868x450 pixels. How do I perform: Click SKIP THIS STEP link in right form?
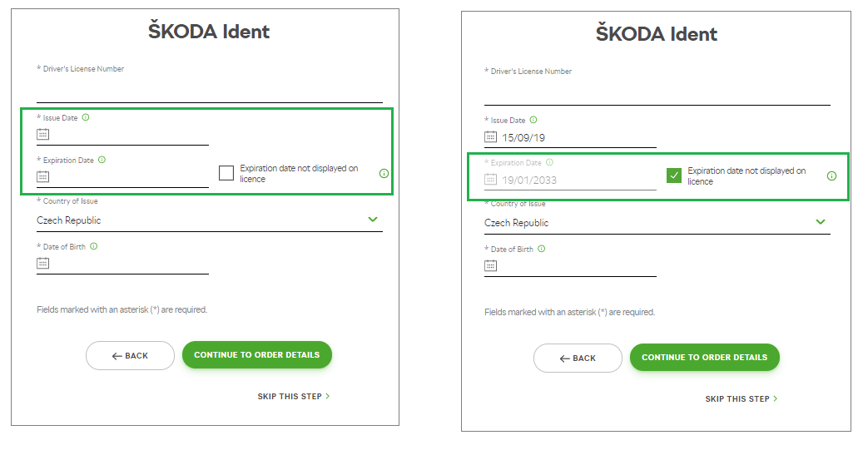coord(742,399)
